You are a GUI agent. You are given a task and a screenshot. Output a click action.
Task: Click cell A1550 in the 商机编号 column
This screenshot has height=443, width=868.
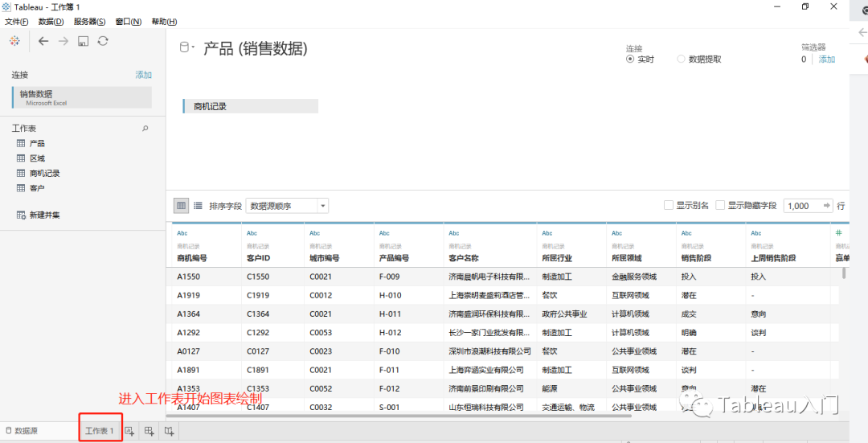189,277
